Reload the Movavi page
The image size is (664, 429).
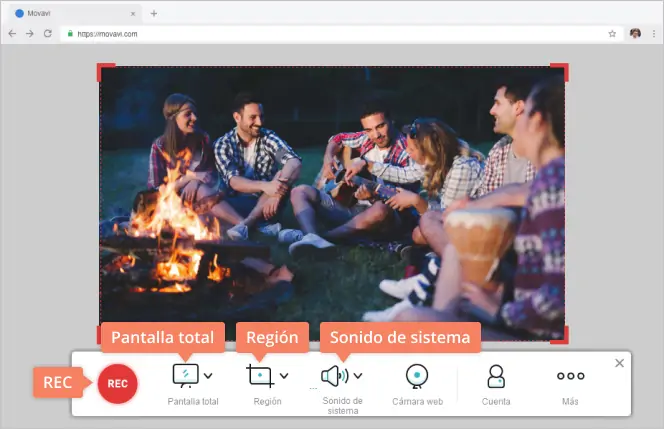pyautogui.click(x=48, y=33)
